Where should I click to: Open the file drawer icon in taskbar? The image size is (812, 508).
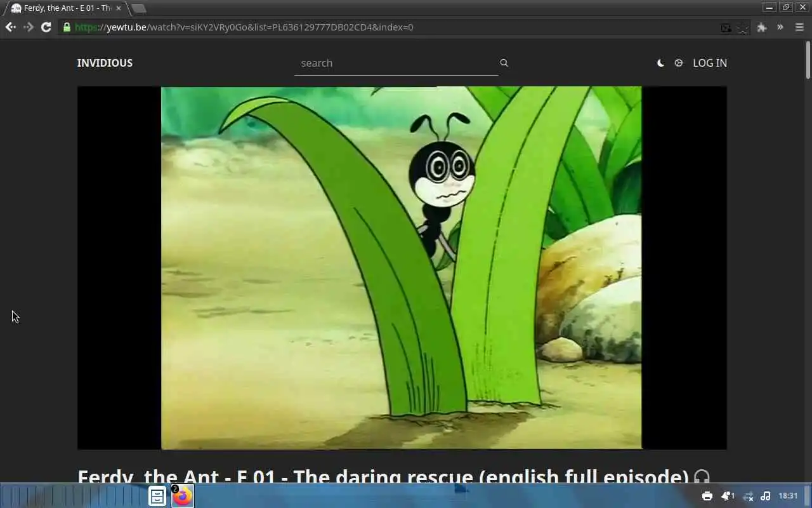coord(157,496)
